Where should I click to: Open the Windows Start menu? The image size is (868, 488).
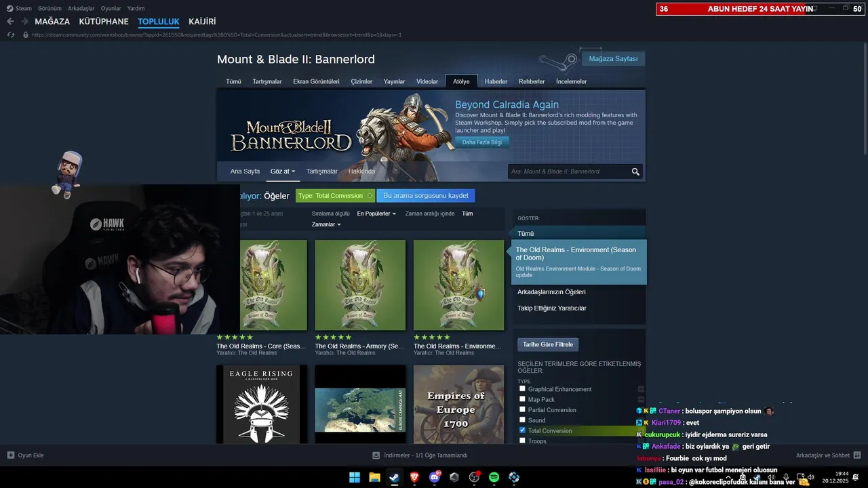pyautogui.click(x=355, y=477)
